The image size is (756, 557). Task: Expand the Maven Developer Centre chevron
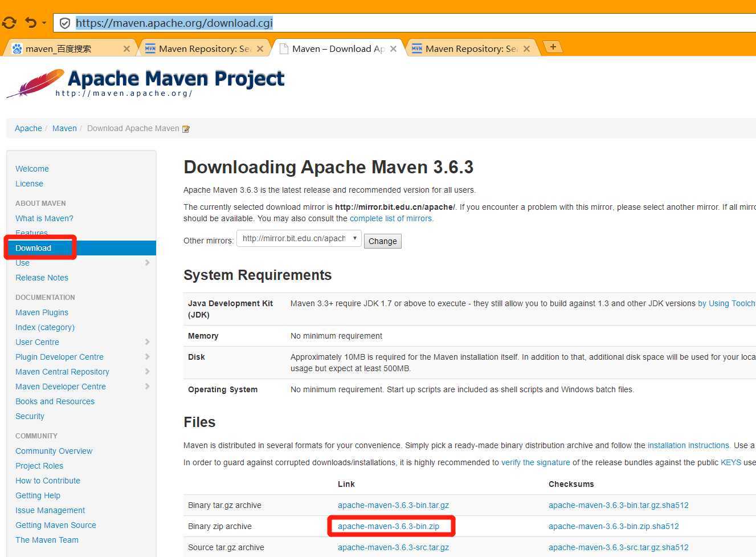coord(147,387)
